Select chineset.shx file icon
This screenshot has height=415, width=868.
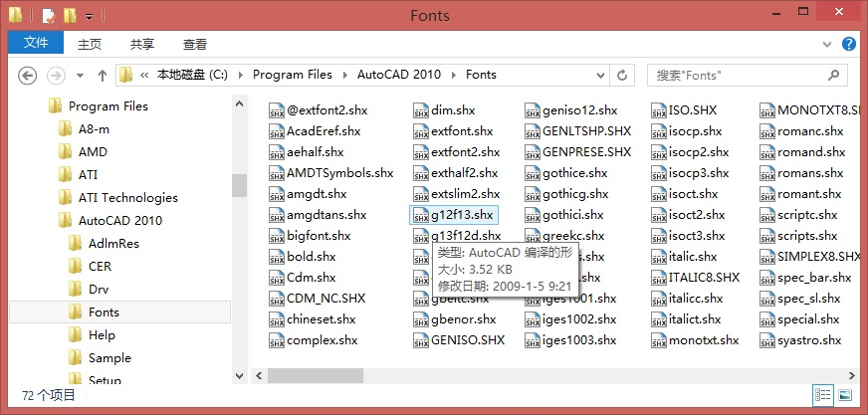277,319
